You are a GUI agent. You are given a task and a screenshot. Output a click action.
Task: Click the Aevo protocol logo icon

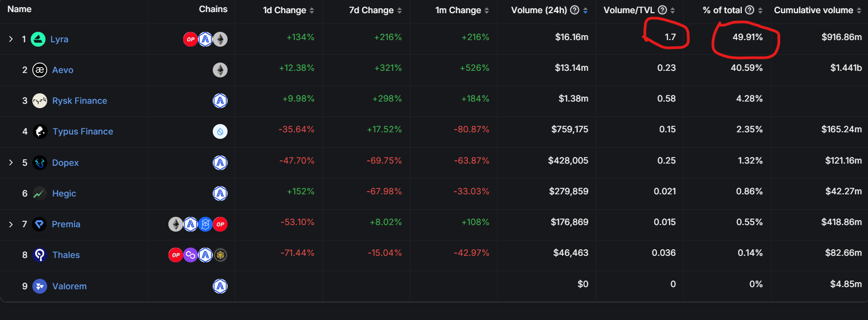tap(39, 70)
